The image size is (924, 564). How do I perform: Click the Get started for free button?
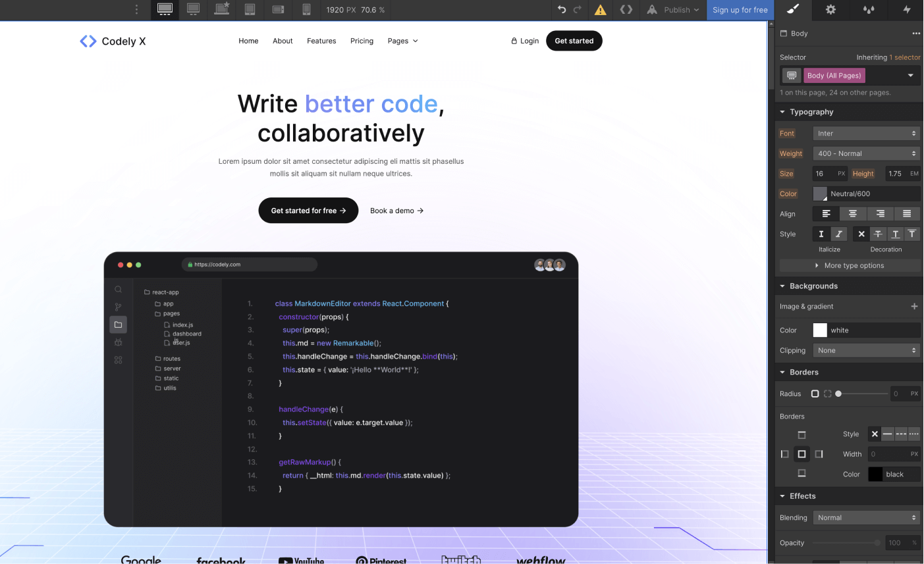tap(308, 210)
